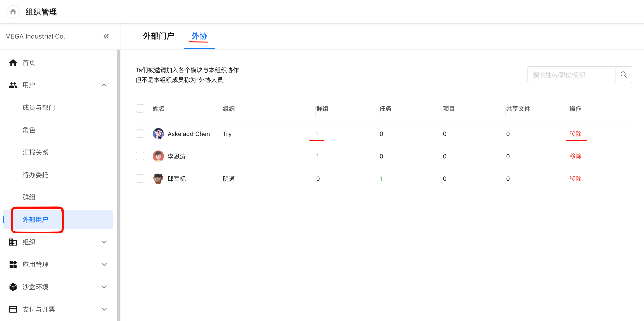Toggle select-all checkbox in table header

coord(140,109)
